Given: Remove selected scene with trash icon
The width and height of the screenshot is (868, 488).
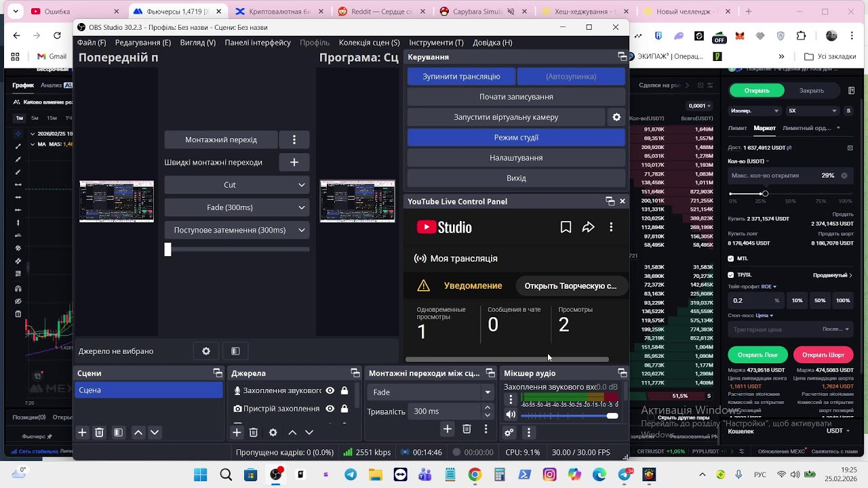Looking at the screenshot, I should click(99, 432).
